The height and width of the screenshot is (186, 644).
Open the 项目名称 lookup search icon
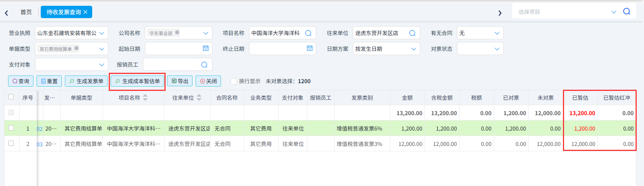(x=308, y=33)
